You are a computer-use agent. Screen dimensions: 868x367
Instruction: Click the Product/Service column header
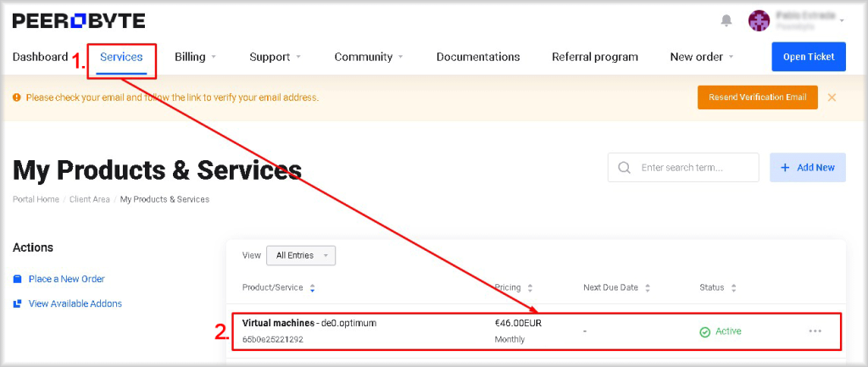pyautogui.click(x=272, y=288)
